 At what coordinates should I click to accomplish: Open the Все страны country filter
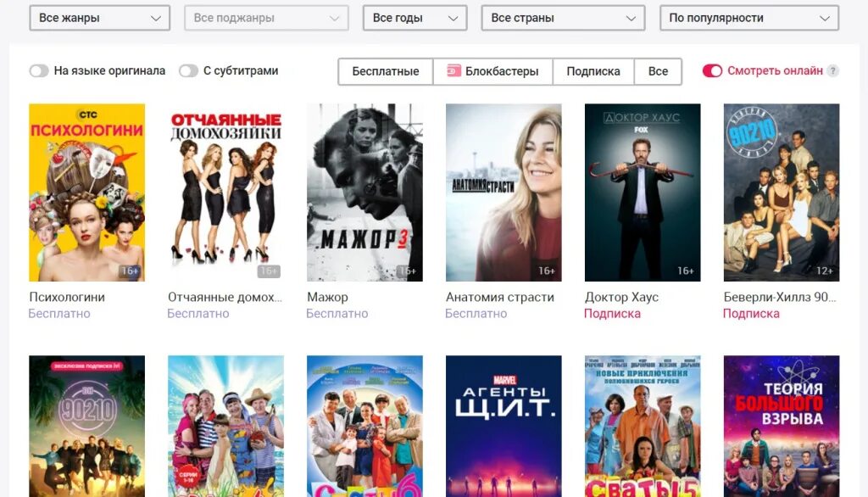point(563,18)
